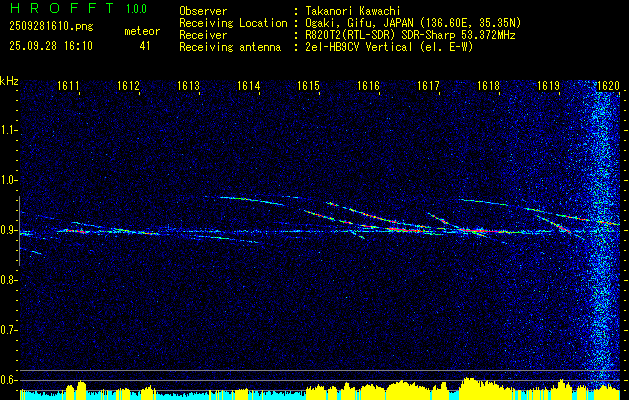The image size is (629, 400).
Task: Click the date 25.09.28 16:10
Action: click(51, 45)
